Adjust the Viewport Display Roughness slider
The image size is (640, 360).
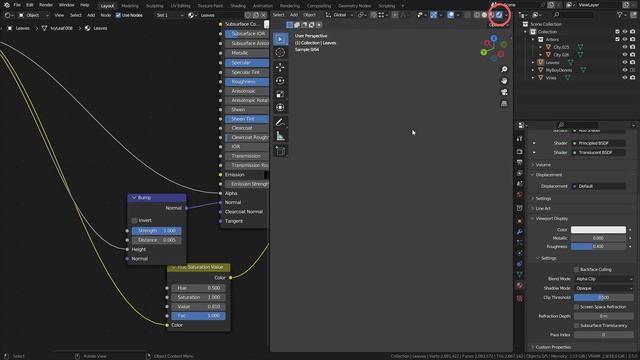click(x=598, y=247)
